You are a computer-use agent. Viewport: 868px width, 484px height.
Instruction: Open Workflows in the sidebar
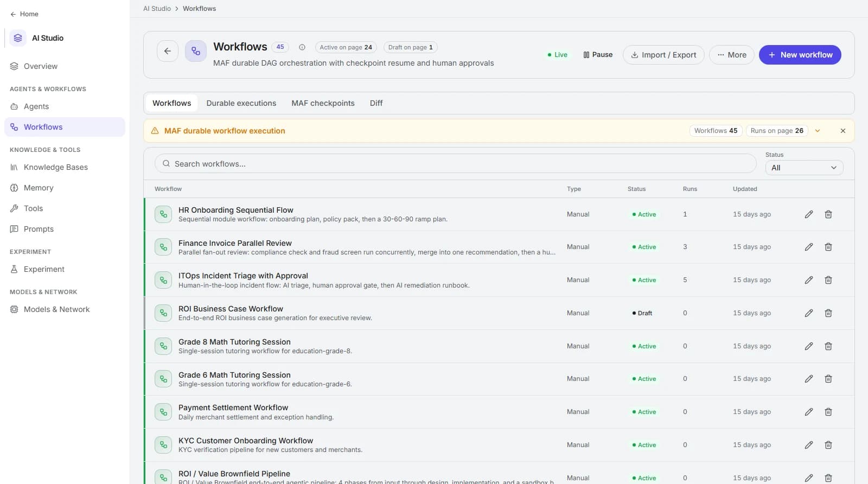click(x=65, y=127)
